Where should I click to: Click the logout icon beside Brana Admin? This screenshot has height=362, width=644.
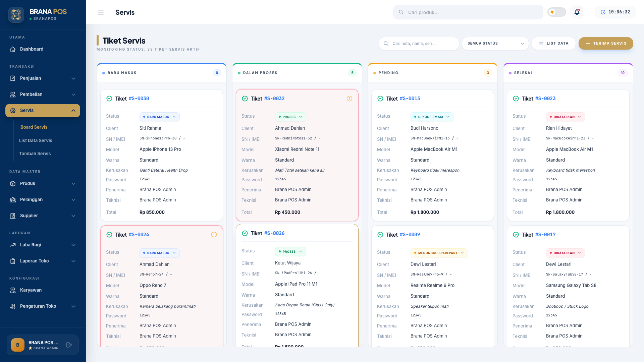(69, 345)
